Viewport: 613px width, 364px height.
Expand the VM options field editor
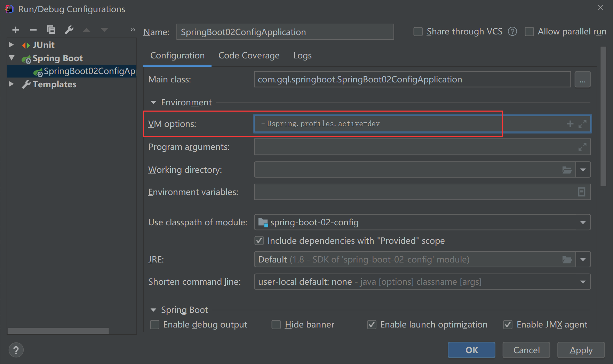click(x=582, y=124)
